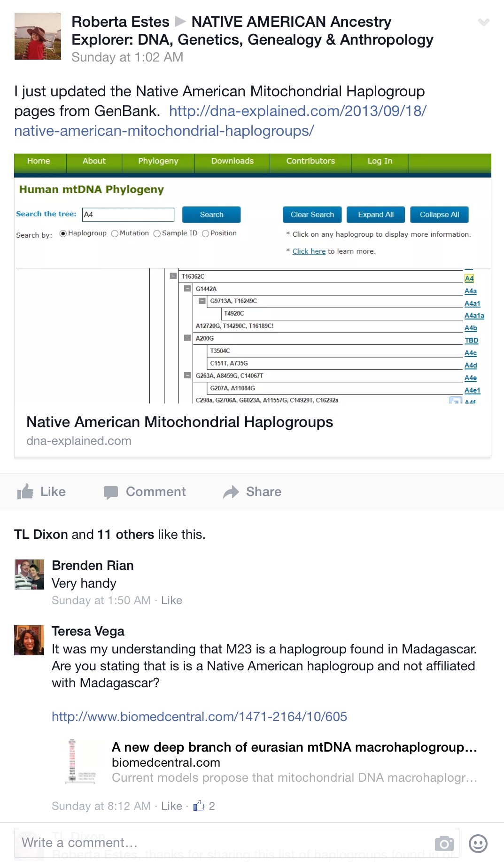
Task: Open the biomedcentral.com article link
Action: point(199,717)
